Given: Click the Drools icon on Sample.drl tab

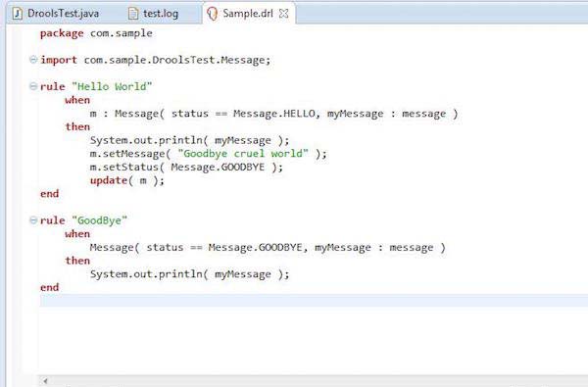Looking at the screenshot, I should click(213, 14).
